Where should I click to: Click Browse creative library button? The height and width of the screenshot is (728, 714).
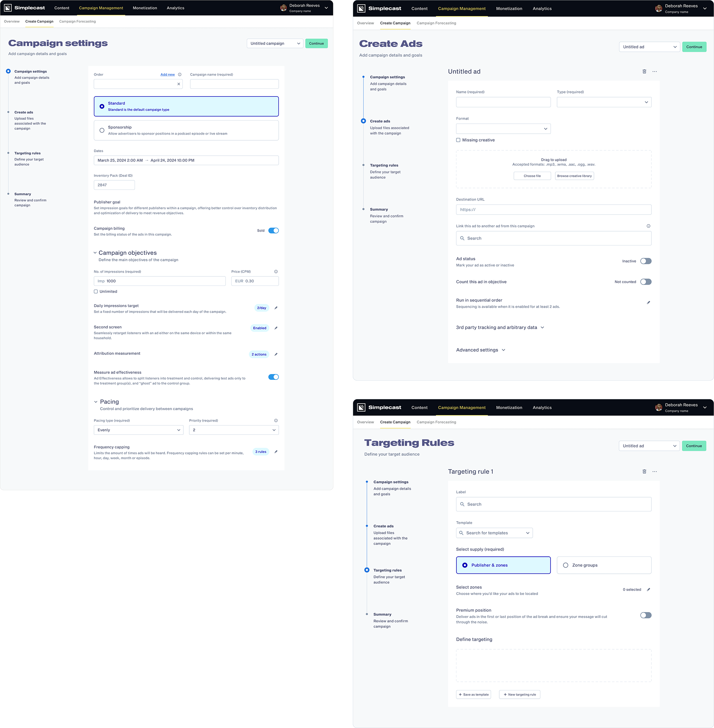click(x=574, y=176)
